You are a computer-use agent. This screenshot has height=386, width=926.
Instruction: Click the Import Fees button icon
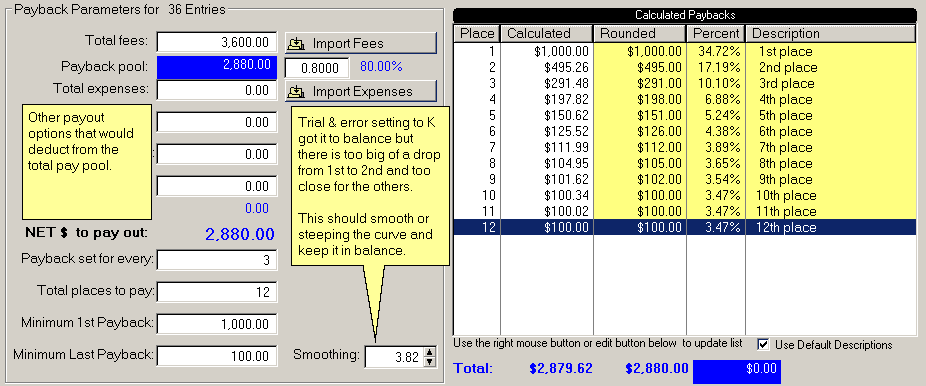pyautogui.click(x=297, y=44)
